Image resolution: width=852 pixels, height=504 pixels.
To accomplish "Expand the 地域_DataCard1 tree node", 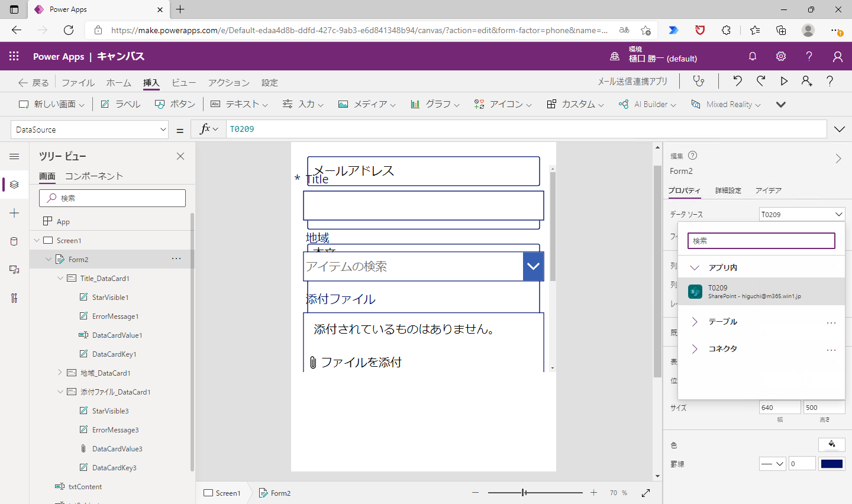I will [60, 373].
